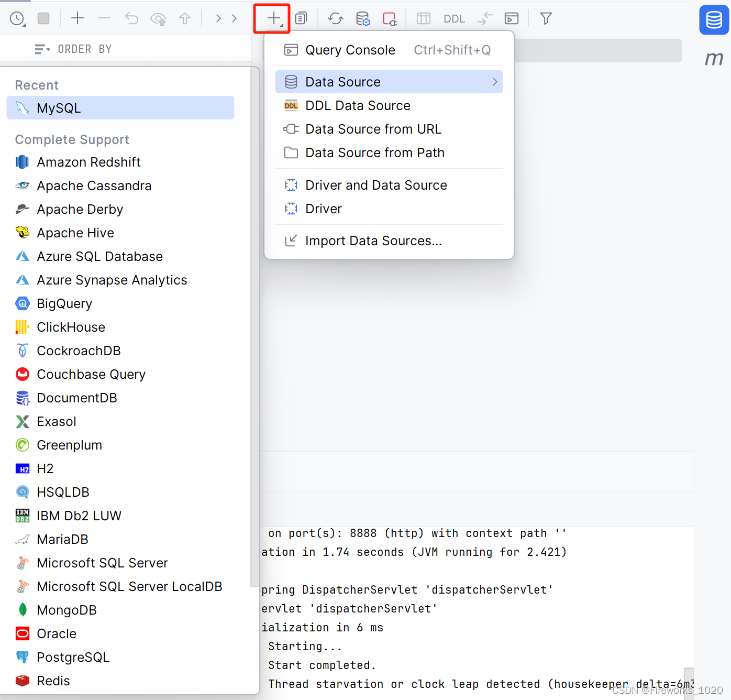Select the recent MySQL data source
The image size is (731, 700).
point(120,108)
